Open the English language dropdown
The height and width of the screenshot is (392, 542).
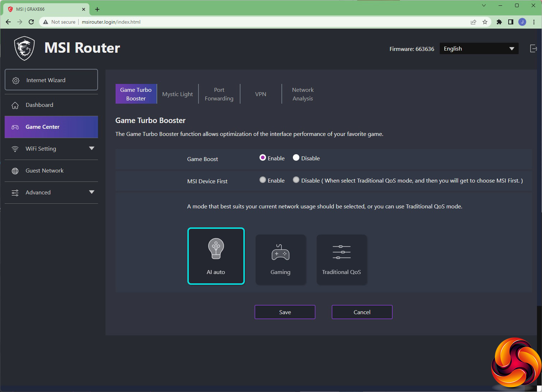[479, 49]
